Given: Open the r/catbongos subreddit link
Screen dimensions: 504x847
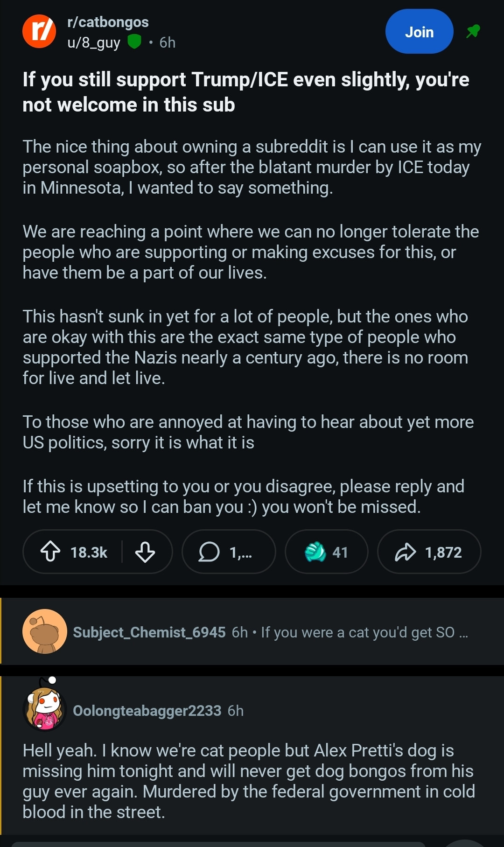Looking at the screenshot, I should pyautogui.click(x=108, y=22).
